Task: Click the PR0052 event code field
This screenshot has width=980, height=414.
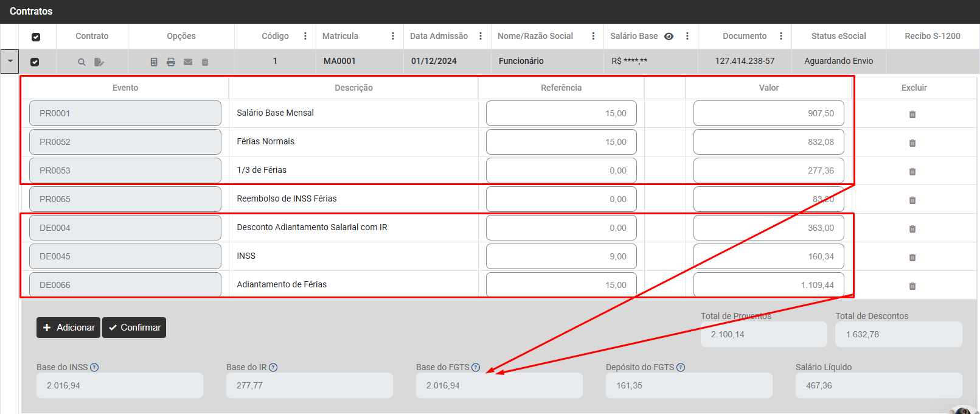Action: point(125,142)
